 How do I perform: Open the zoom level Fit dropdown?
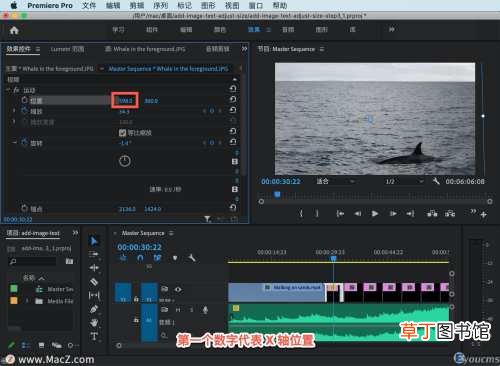tap(335, 181)
